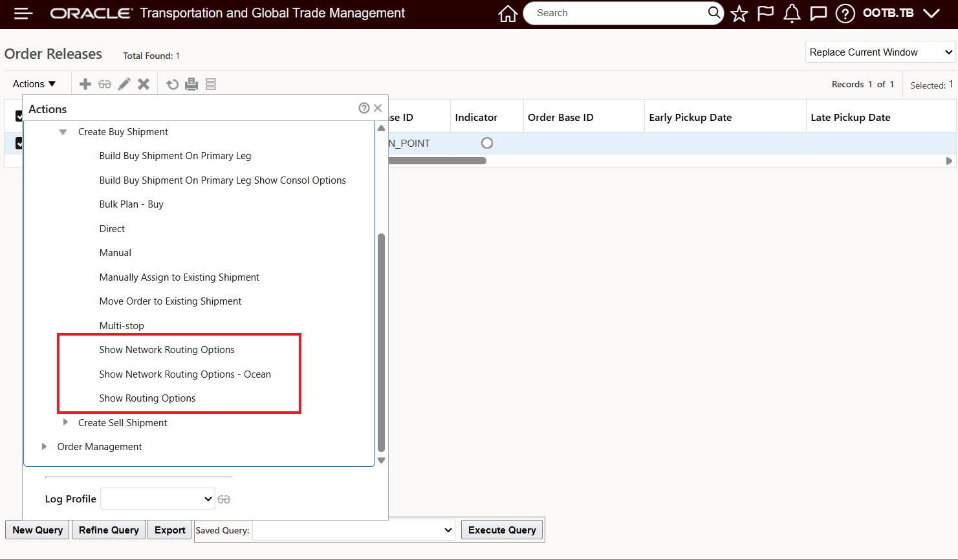The height and width of the screenshot is (560, 958).
Task: Open help using the question mark icon
Action: [845, 12]
